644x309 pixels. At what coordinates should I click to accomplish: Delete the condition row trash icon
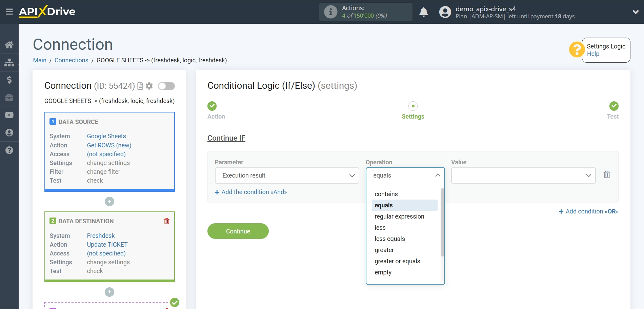coord(607,175)
